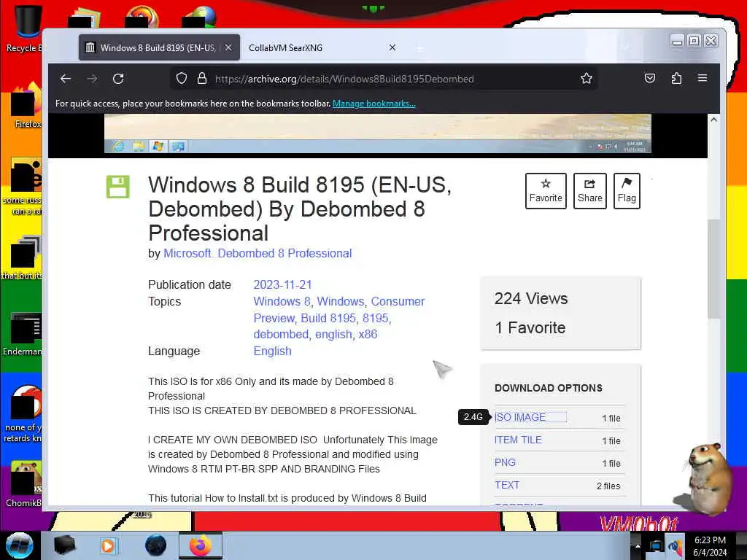The height and width of the screenshot is (560, 747).
Task: Open black box taskbar icon
Action: [x=65, y=545]
